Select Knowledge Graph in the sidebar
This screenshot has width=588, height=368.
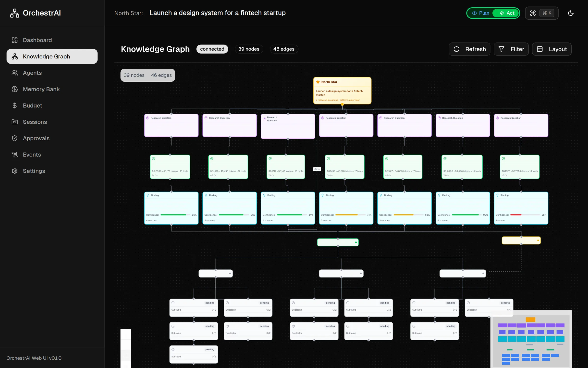click(52, 56)
